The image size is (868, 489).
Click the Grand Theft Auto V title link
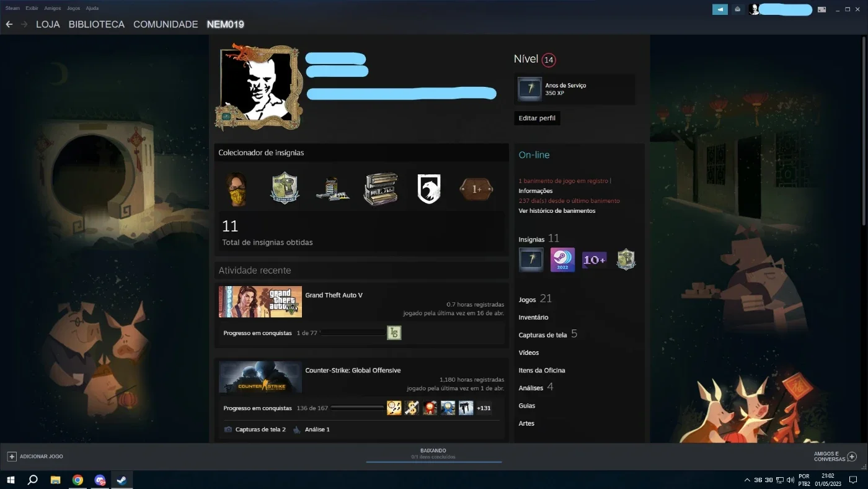[x=334, y=295]
